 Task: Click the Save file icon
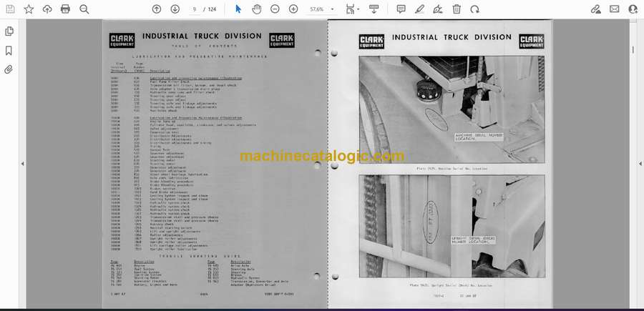tap(10, 9)
